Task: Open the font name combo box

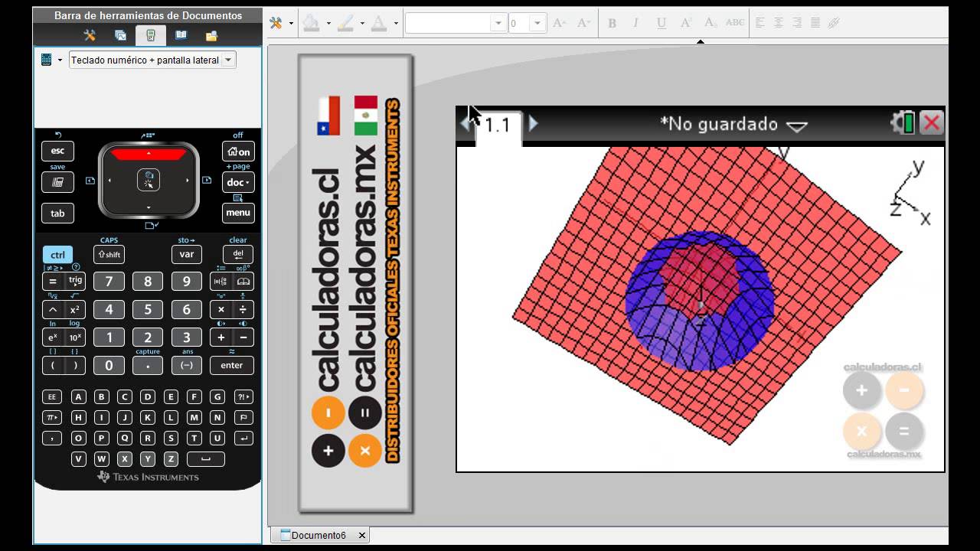Action: pos(456,23)
